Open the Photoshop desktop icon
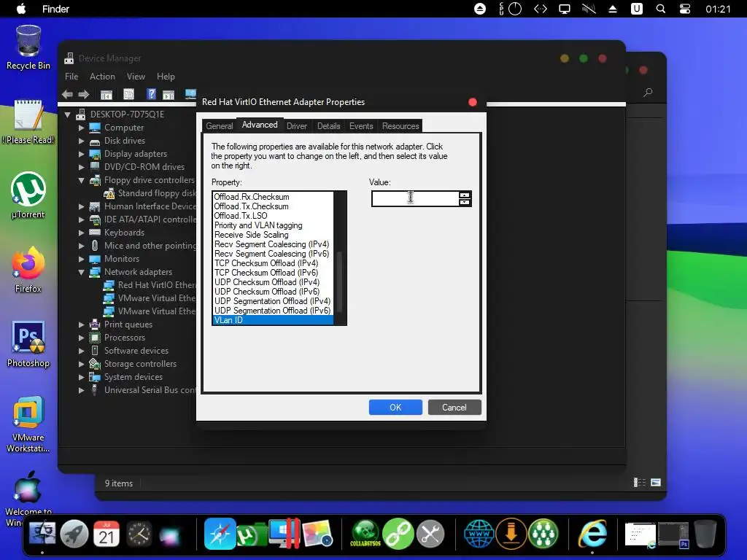Image resolution: width=747 pixels, height=560 pixels. (28, 344)
